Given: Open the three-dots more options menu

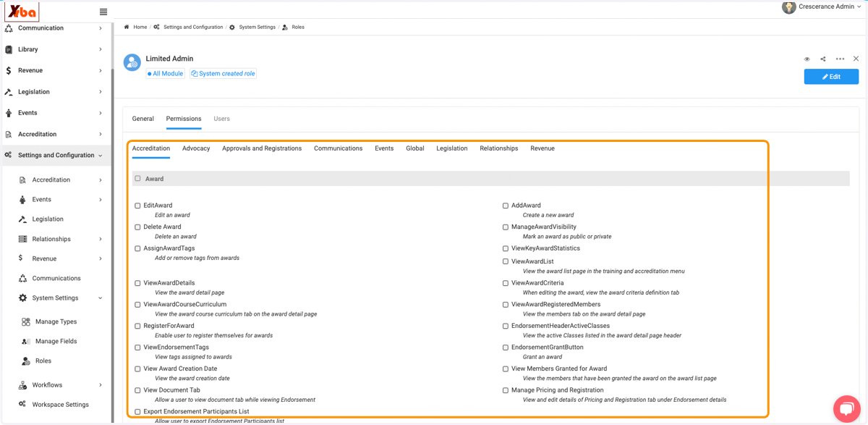Looking at the screenshot, I should 840,59.
